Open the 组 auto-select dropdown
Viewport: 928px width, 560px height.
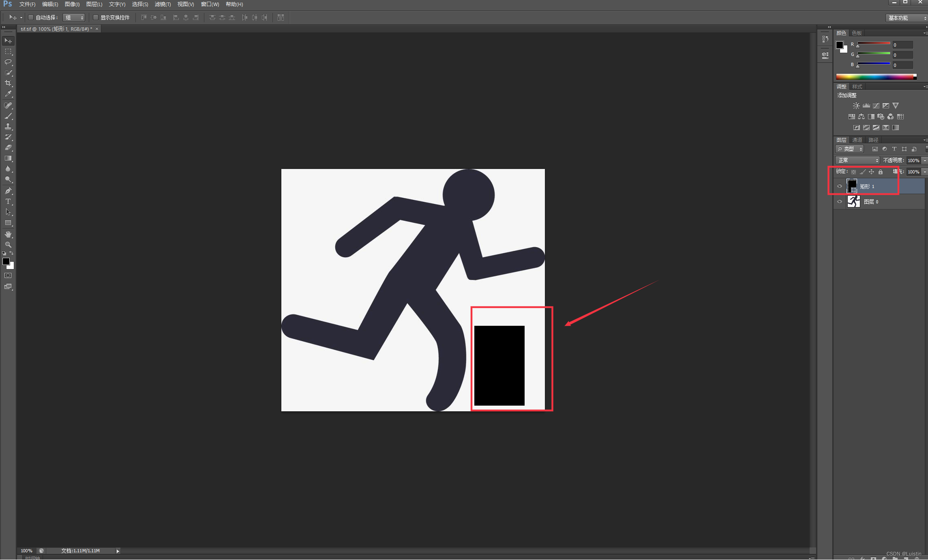(x=74, y=17)
